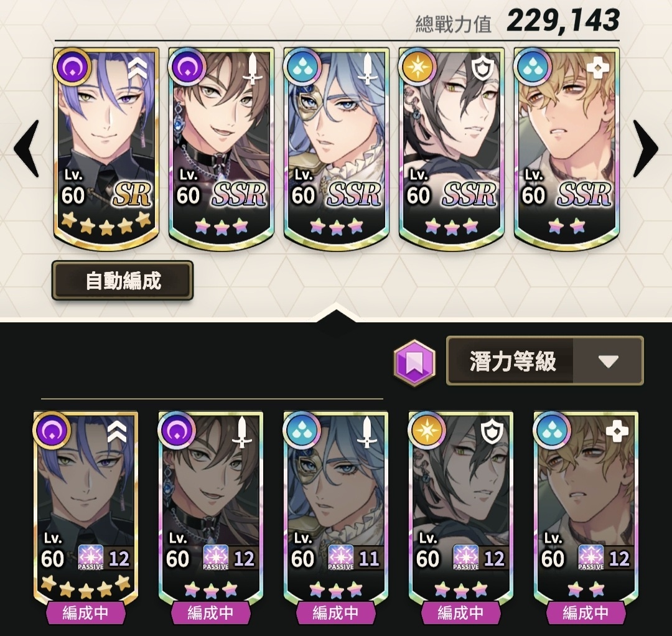672x636 pixels.
Task: Collapse the roster panel with the upward triangle
Action: 336,312
